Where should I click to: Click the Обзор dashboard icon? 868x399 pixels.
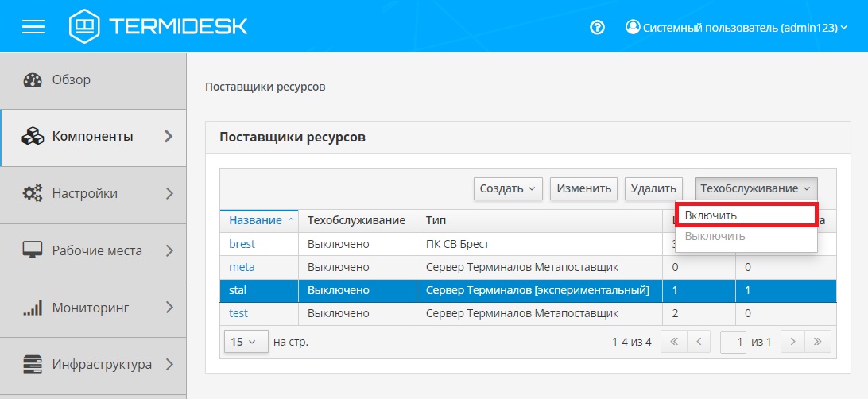point(33,80)
